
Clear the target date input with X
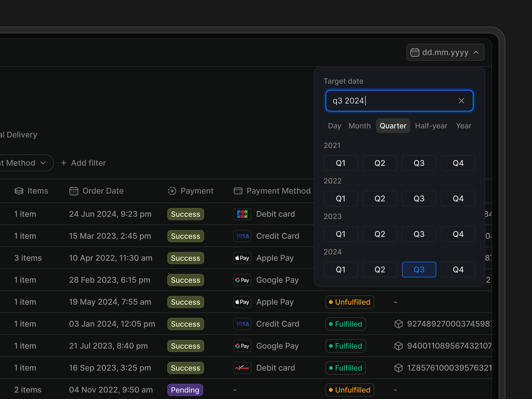point(461,101)
